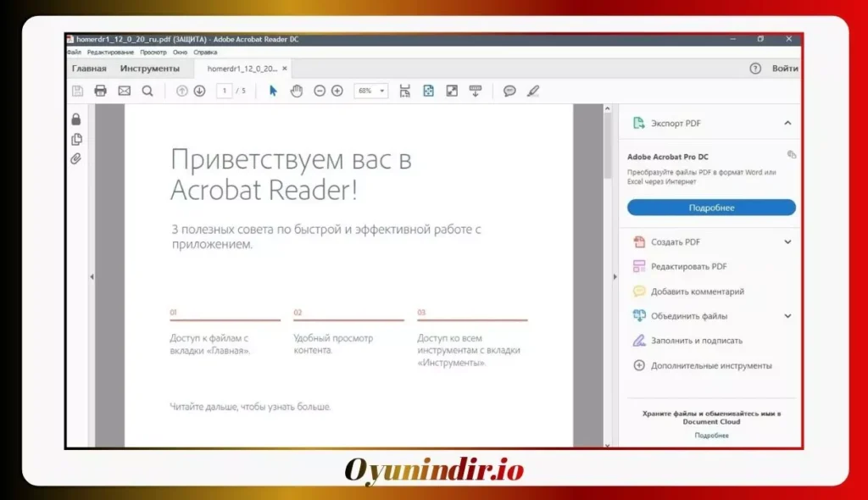This screenshot has height=500, width=868.
Task: Click the Export PDF icon
Action: pyautogui.click(x=638, y=123)
